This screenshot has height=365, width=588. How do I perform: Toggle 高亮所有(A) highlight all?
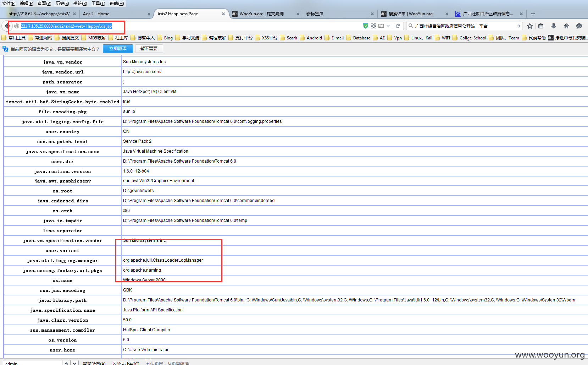tap(94, 363)
